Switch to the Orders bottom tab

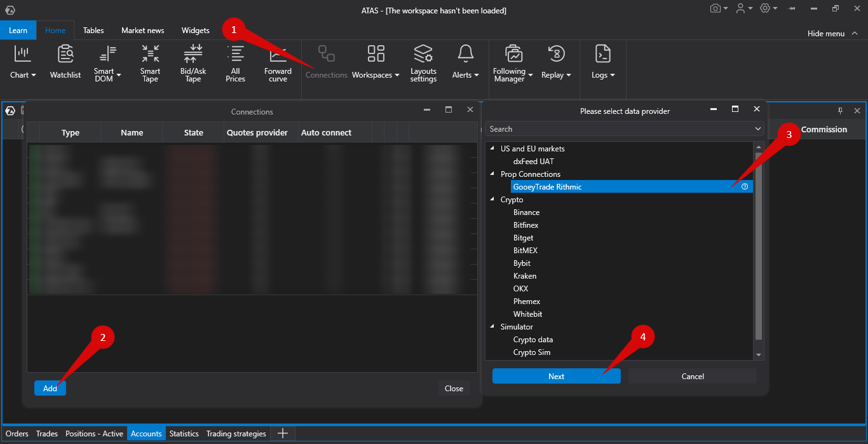17,434
